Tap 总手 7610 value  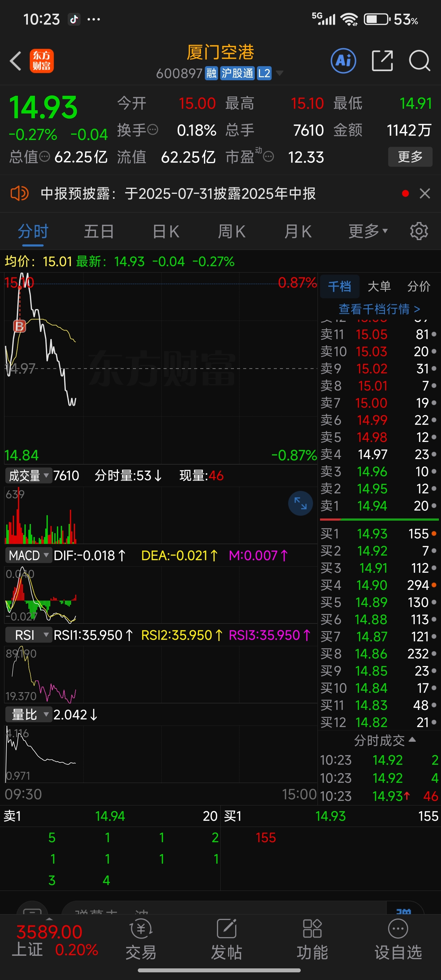coord(309,130)
